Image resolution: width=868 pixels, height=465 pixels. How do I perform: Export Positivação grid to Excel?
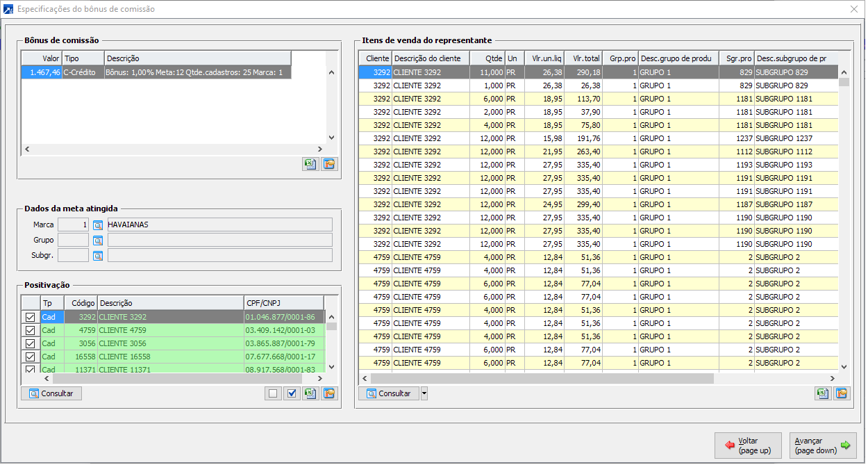pyautogui.click(x=310, y=393)
